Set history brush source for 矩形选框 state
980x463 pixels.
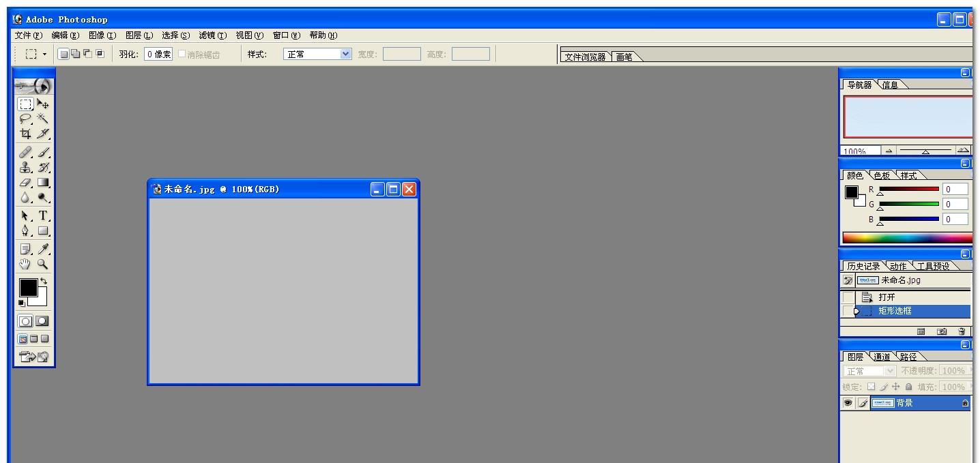pyautogui.click(x=848, y=311)
